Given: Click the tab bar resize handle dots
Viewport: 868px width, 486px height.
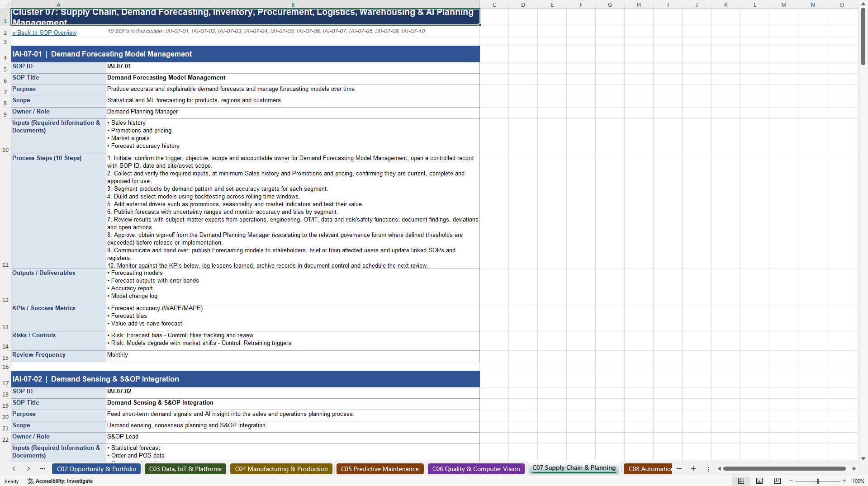Looking at the screenshot, I should [x=708, y=469].
